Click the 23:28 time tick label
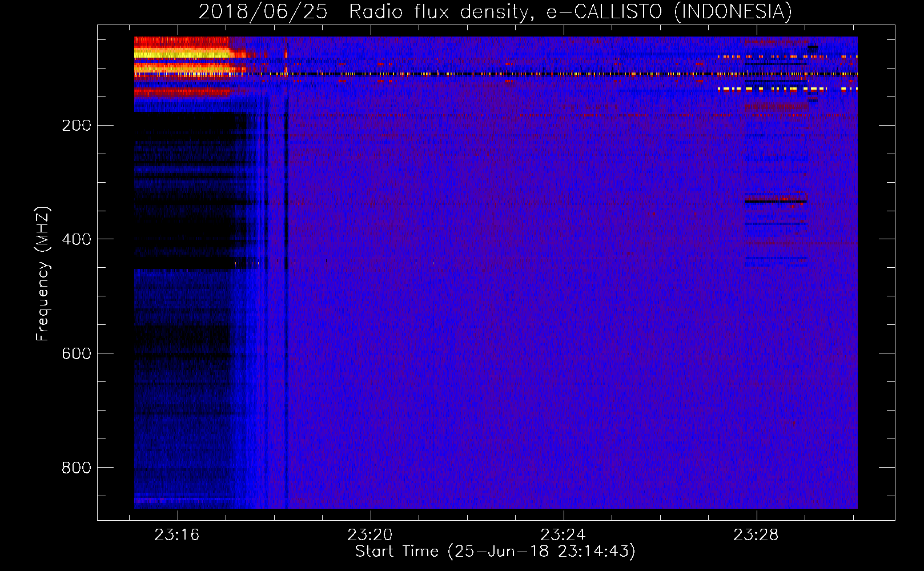Viewport: 924px width, 571px height. 756,535
